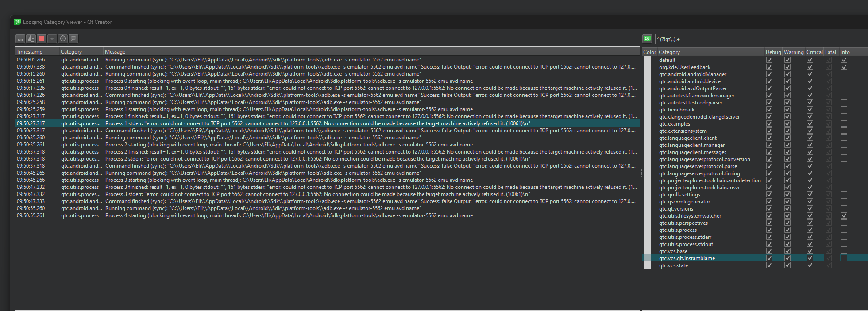Toggle the message types speech bubble icon
The image size is (868, 311).
pos(73,39)
